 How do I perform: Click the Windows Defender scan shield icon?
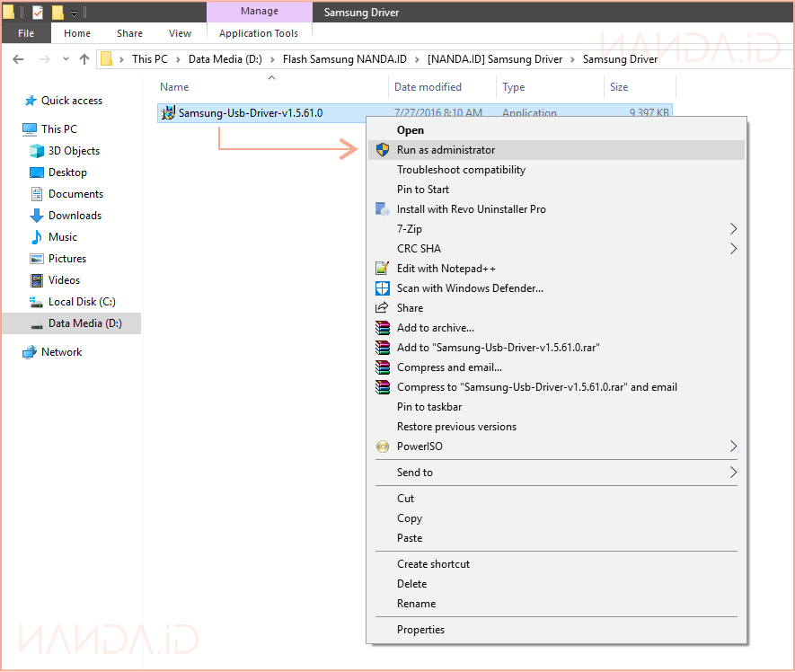click(382, 288)
